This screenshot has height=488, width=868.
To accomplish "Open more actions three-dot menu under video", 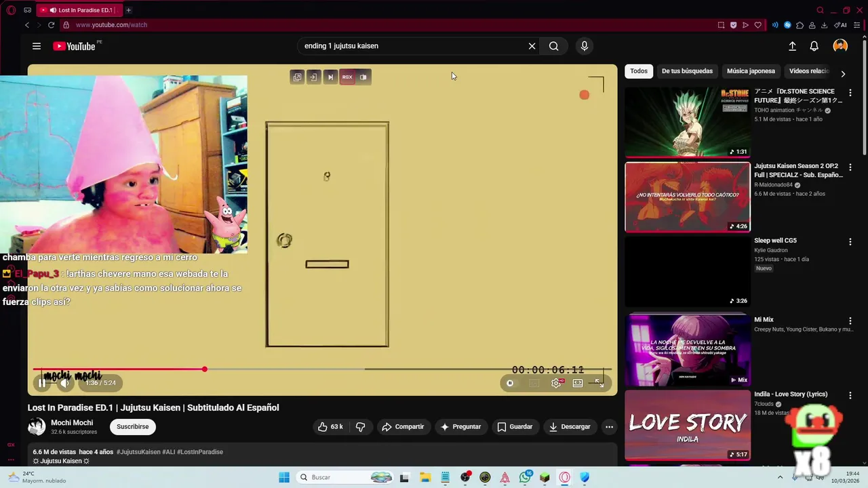I will pyautogui.click(x=609, y=427).
